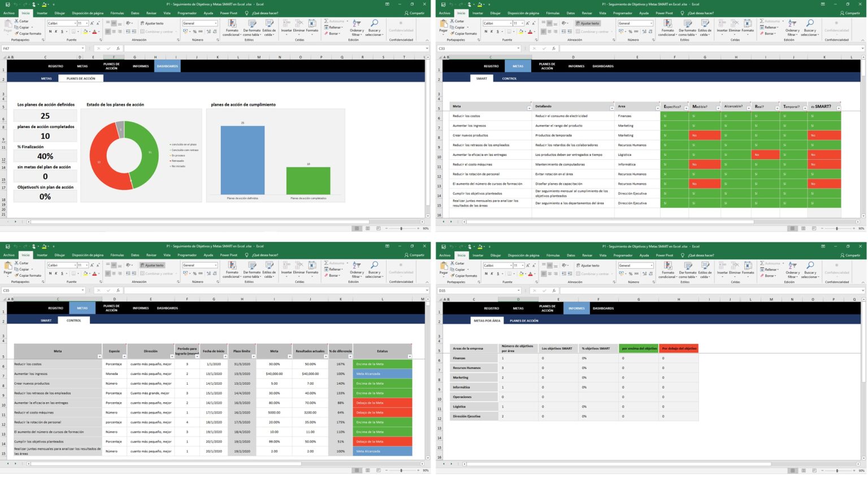Open the Area column filter in the SMART table
This screenshot has width=868, height=479.
pos(657,108)
